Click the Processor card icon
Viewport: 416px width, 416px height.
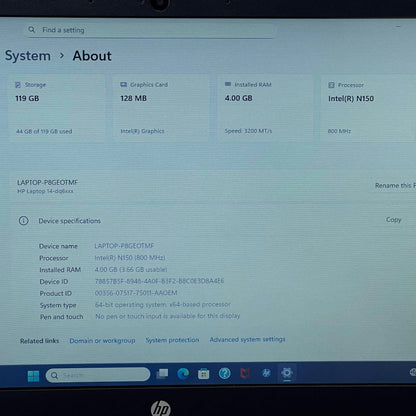tap(331, 85)
